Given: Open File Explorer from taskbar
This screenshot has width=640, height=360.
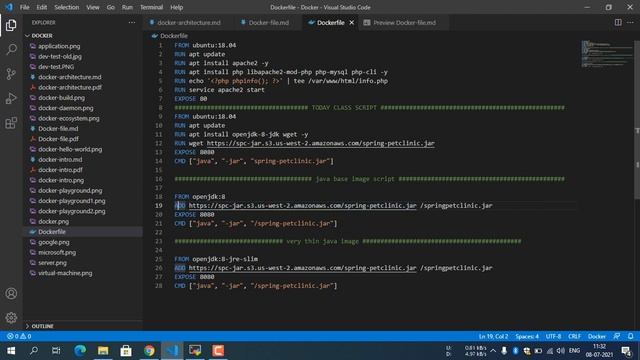Looking at the screenshot, I should pos(103,351).
